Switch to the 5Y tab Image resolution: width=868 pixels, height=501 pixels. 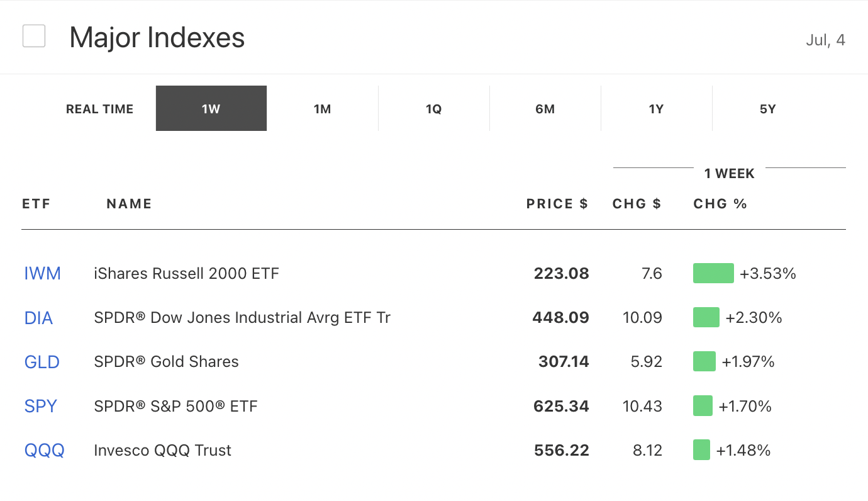pyautogui.click(x=768, y=109)
